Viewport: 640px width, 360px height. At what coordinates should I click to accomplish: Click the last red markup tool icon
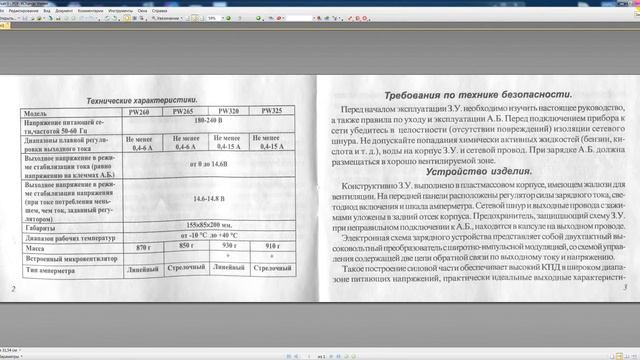(364, 18)
